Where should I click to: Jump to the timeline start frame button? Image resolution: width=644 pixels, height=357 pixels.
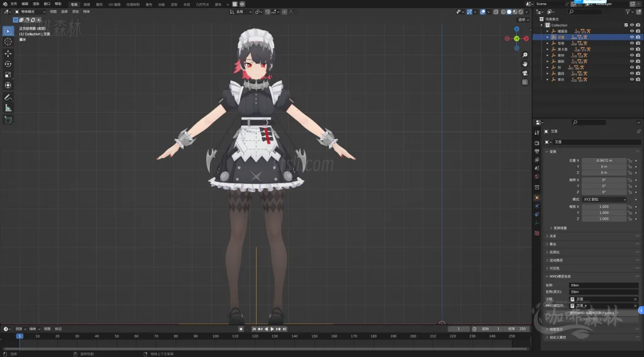(254, 329)
